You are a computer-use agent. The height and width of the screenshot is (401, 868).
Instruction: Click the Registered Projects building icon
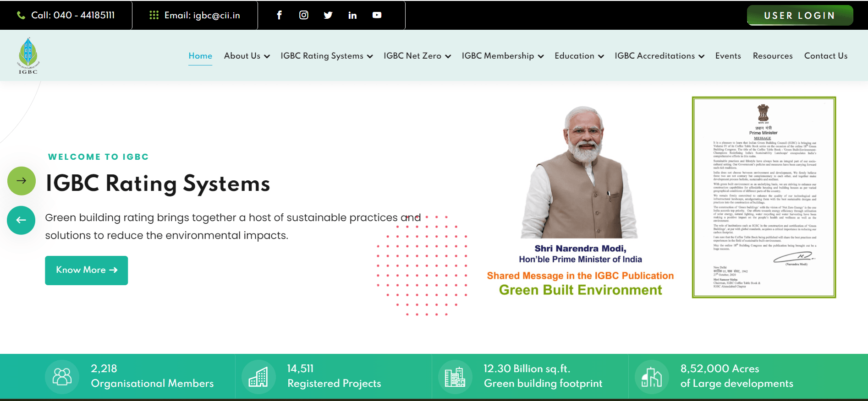pos(258,377)
